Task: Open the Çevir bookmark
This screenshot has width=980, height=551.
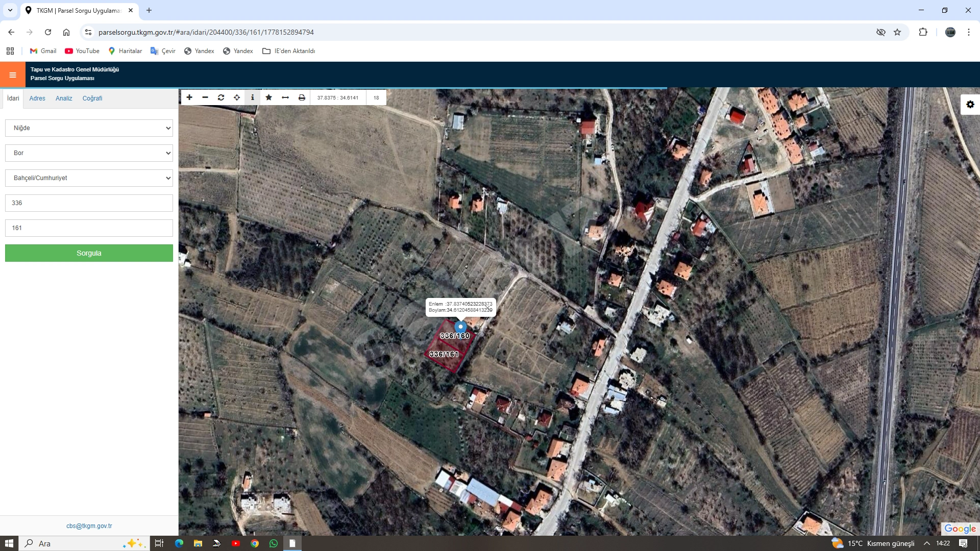Action: point(163,51)
